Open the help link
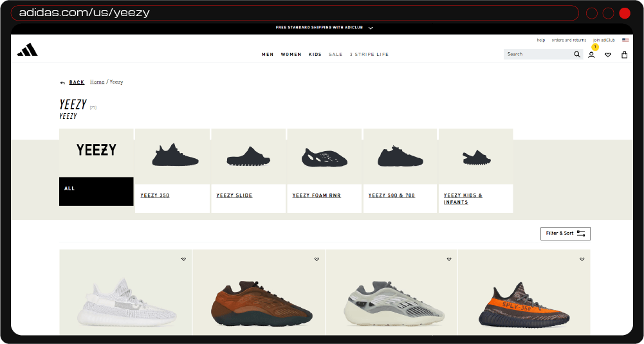This screenshot has width=644, height=344. pyautogui.click(x=541, y=41)
